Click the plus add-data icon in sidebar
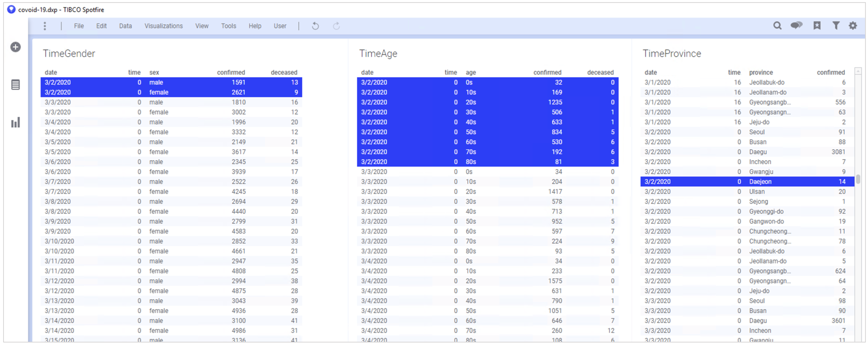Viewport: 868px width, 345px height. point(15,47)
